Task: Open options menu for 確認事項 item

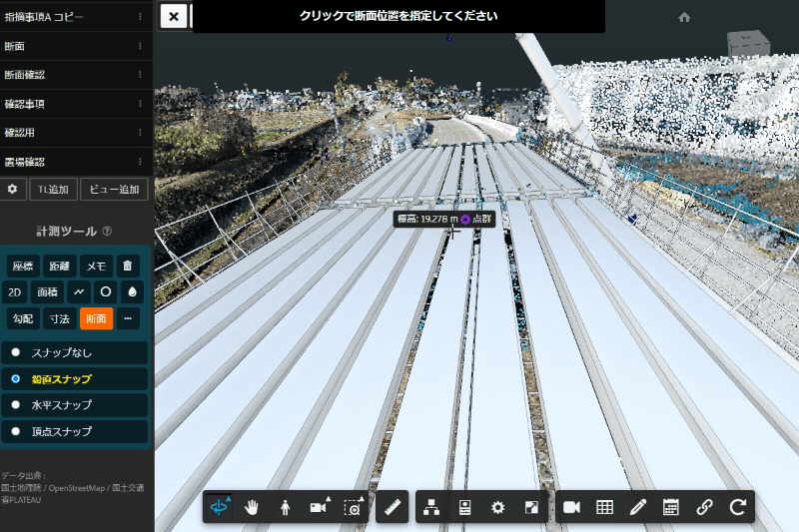Action: coord(140,104)
